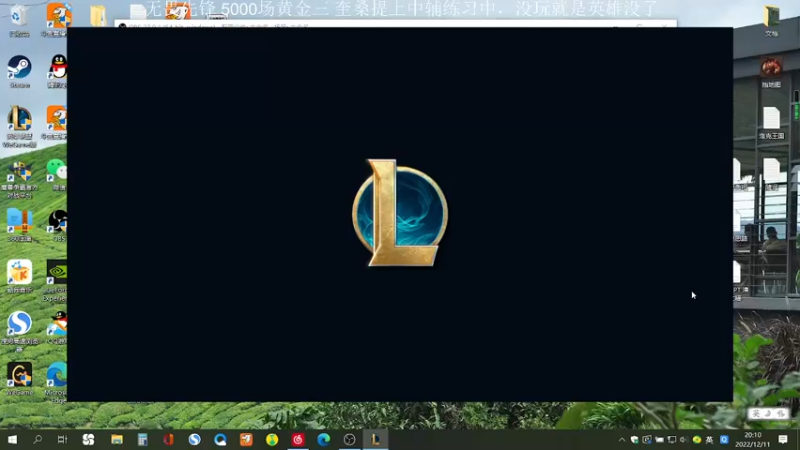Open the Recycle Bin desktop icon

pos(19,20)
